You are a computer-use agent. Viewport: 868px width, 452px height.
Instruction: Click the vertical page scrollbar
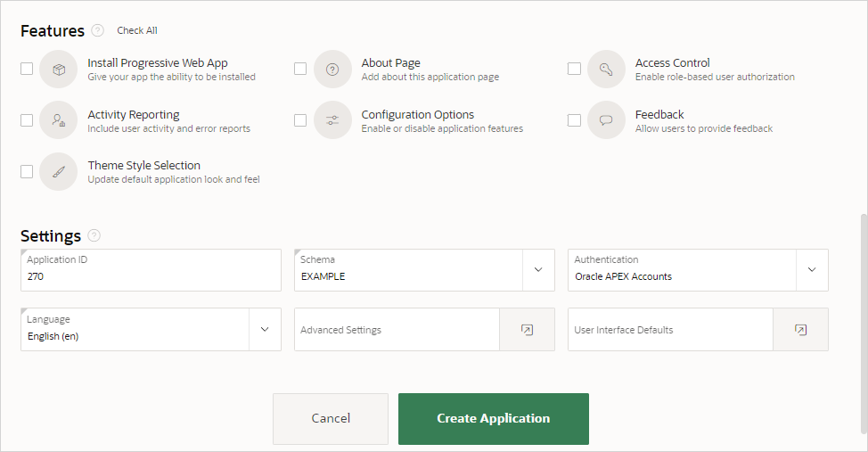(x=864, y=323)
